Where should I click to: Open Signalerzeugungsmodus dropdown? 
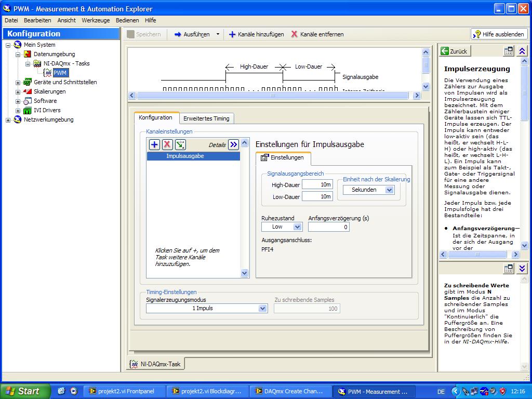tap(262, 309)
